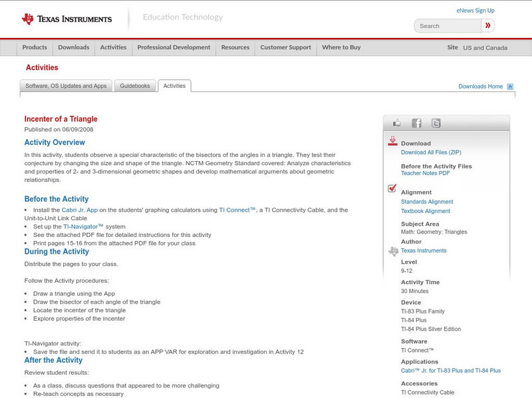532x398 pixels.
Task: Switch to the Guidebooks tab
Action: tap(135, 86)
